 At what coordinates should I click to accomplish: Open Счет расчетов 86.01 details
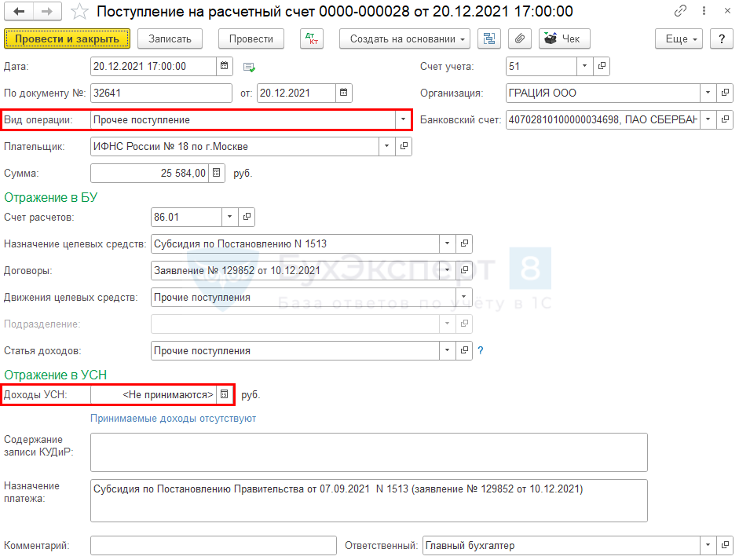pos(247,217)
